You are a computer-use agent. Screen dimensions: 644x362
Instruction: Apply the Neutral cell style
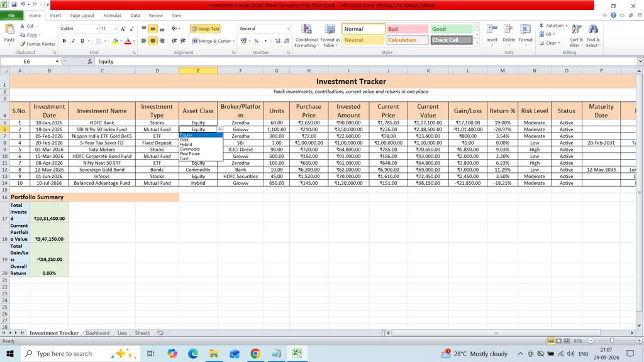coord(363,40)
